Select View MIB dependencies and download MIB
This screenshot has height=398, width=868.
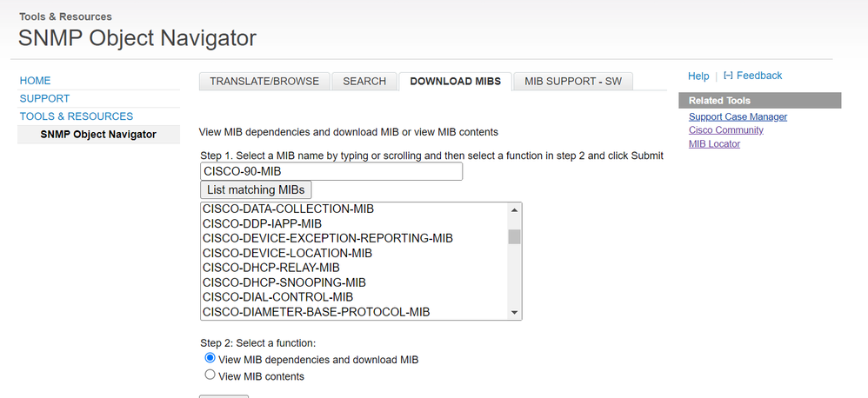pos(210,358)
